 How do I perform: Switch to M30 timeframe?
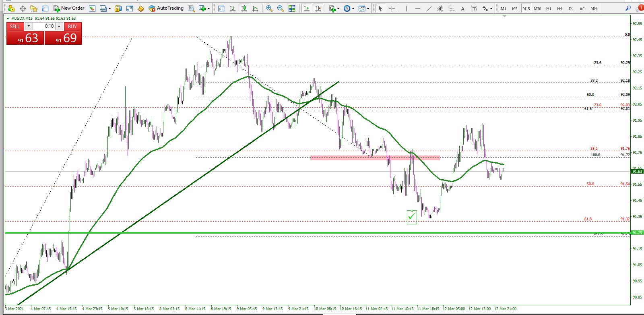[x=537, y=8]
